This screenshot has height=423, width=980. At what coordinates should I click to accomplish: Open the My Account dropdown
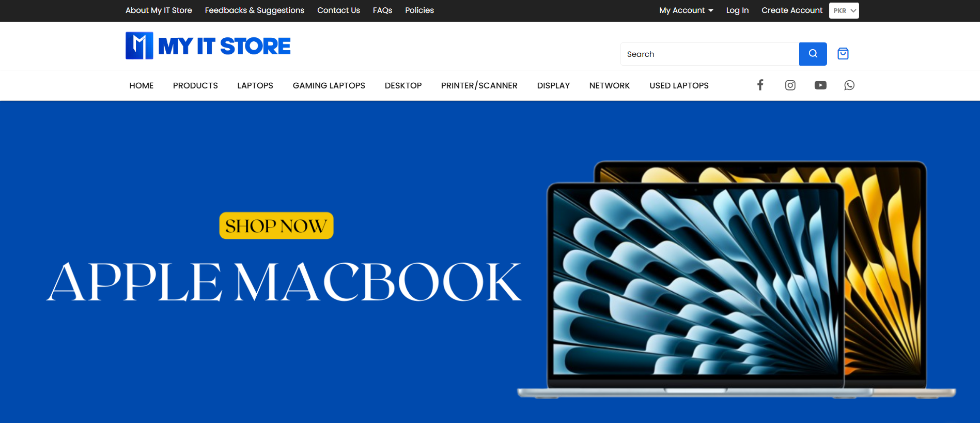686,10
